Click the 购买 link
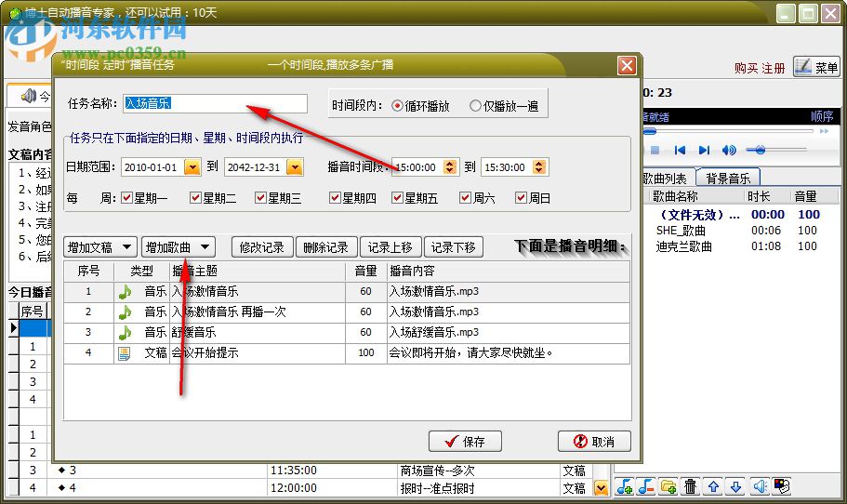Screen dimensions: 847x504 pyautogui.click(x=746, y=68)
